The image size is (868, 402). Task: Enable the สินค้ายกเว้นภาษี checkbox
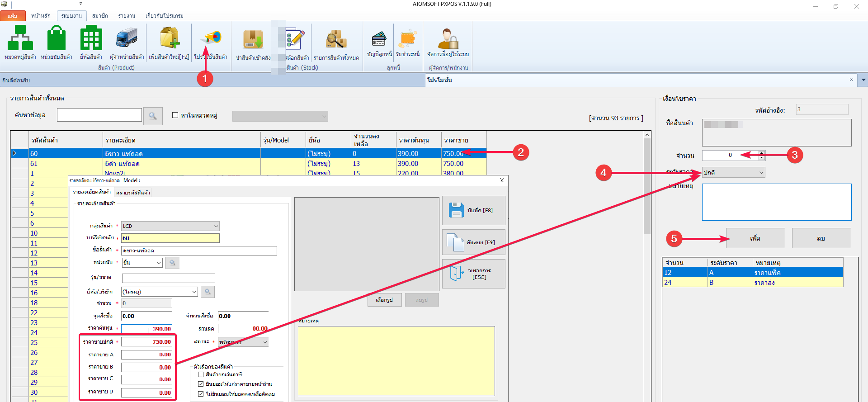click(x=201, y=374)
